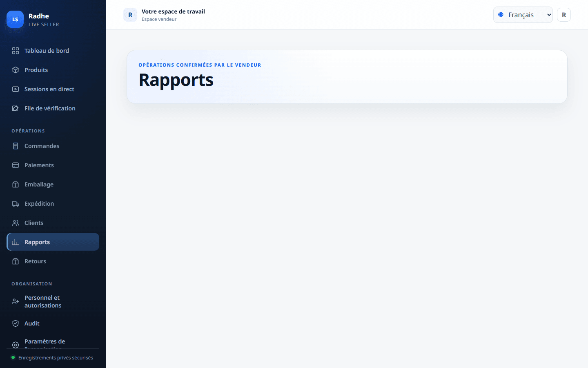Click the Audit shield icon
The image size is (588, 368).
(x=16, y=323)
